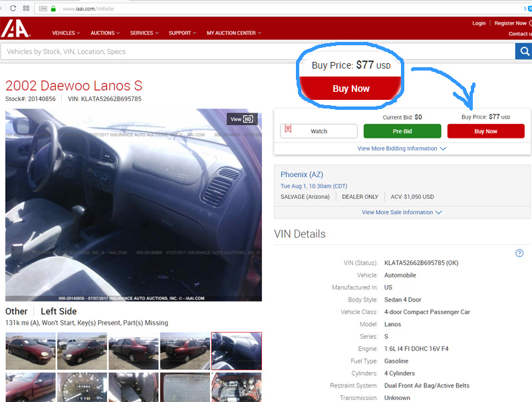532x402 pixels.
Task: Select the odometer thumbnail image
Action: 82,387
